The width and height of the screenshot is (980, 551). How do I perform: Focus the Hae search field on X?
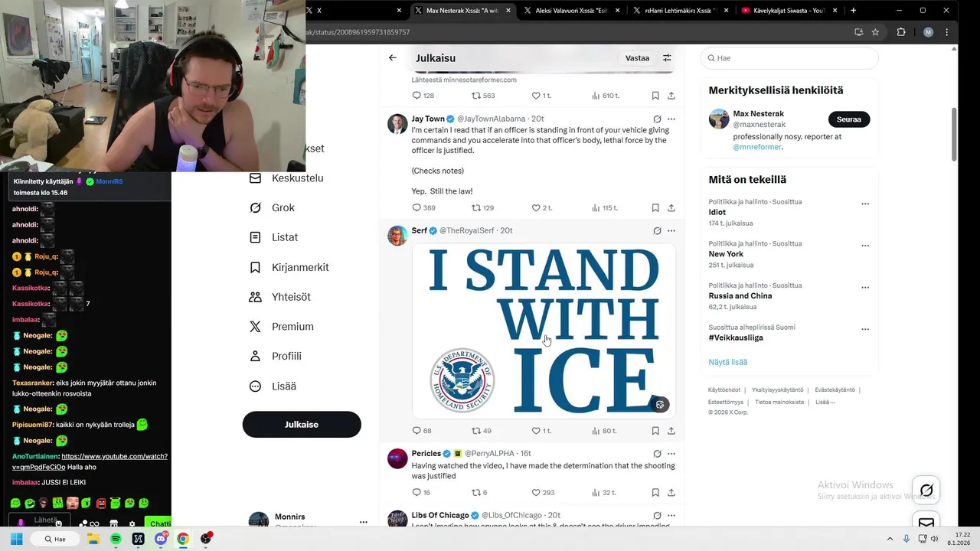point(789,58)
